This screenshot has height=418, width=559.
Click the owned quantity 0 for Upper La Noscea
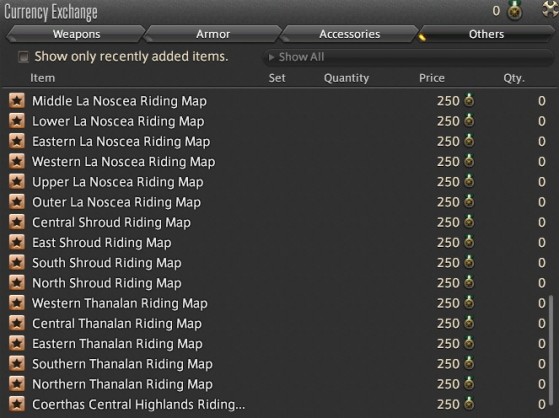coord(542,182)
